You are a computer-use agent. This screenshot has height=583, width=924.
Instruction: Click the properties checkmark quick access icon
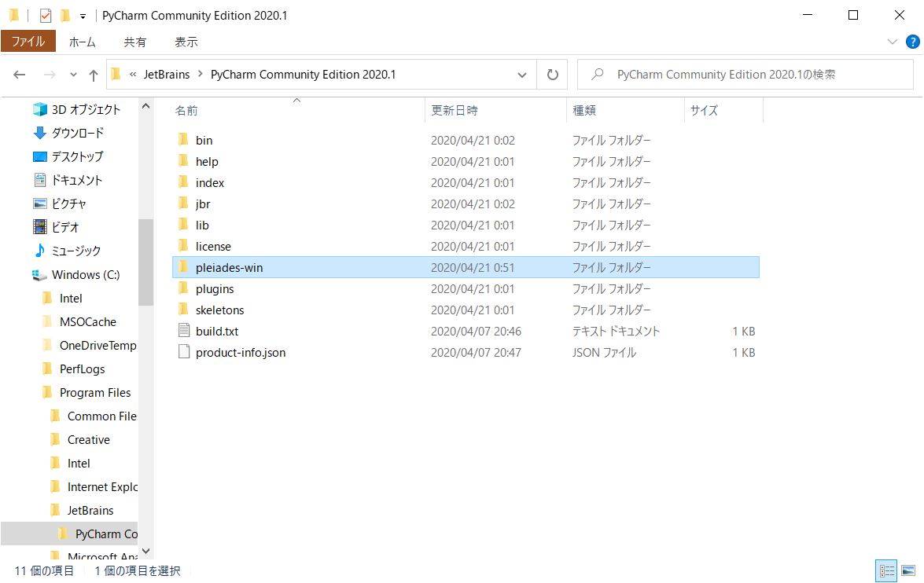(x=46, y=15)
